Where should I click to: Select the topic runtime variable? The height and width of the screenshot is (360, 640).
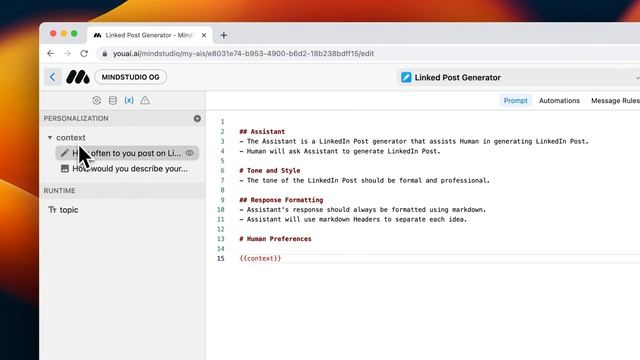69,210
